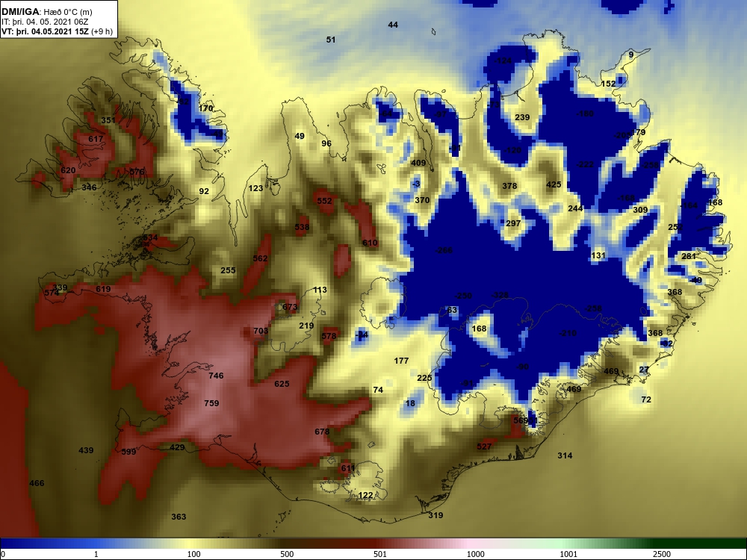
Task: Click the '2500' label on the color scale
Action: pyautogui.click(x=662, y=554)
